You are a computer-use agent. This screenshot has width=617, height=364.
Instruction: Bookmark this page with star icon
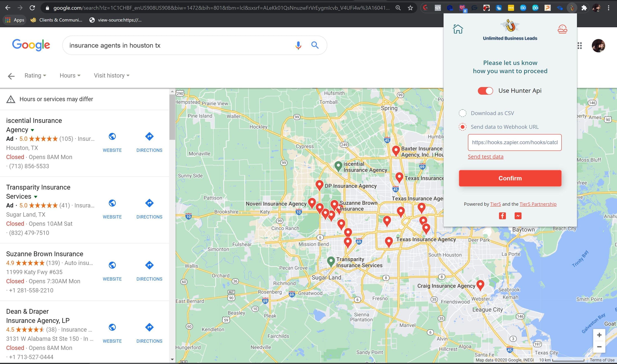410,8
